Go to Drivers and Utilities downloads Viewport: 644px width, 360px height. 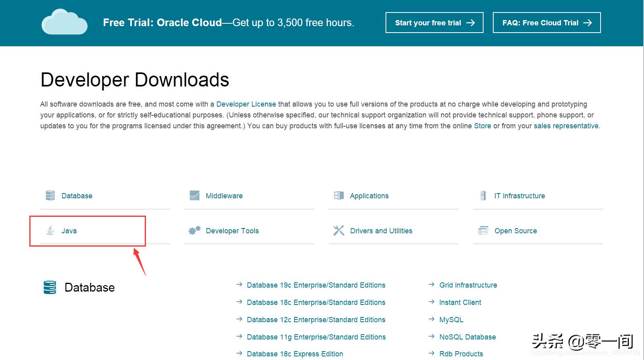tap(381, 231)
